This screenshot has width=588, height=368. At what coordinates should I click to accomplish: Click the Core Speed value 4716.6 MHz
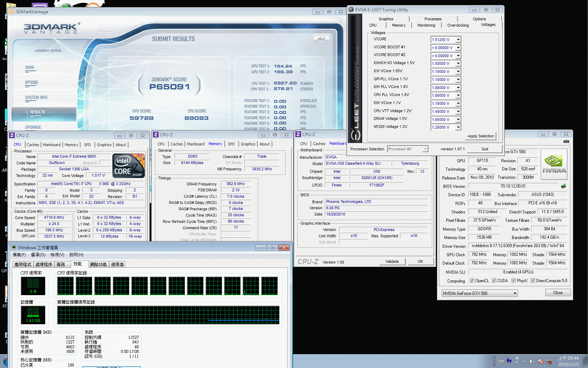pos(54,217)
